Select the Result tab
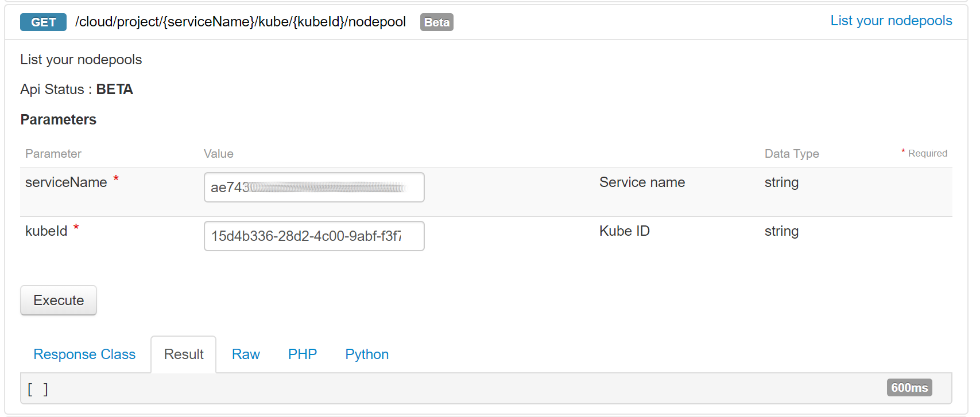 184,354
